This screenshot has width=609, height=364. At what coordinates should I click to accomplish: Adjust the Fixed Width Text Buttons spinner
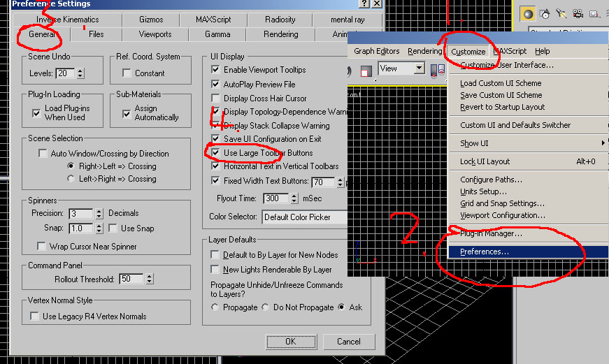(341, 182)
